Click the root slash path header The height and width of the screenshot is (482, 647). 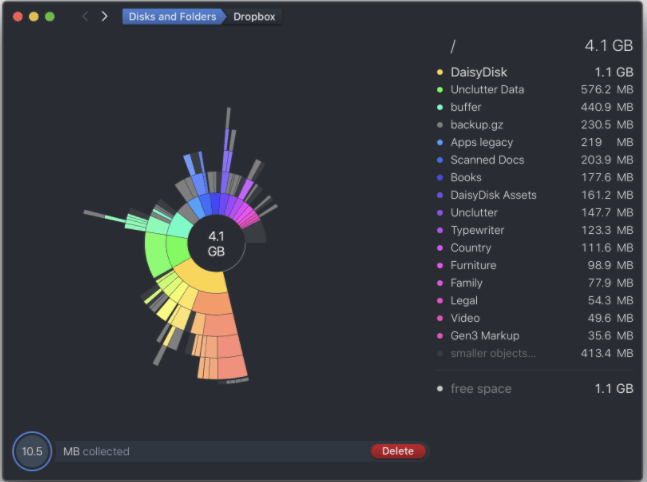(x=453, y=46)
